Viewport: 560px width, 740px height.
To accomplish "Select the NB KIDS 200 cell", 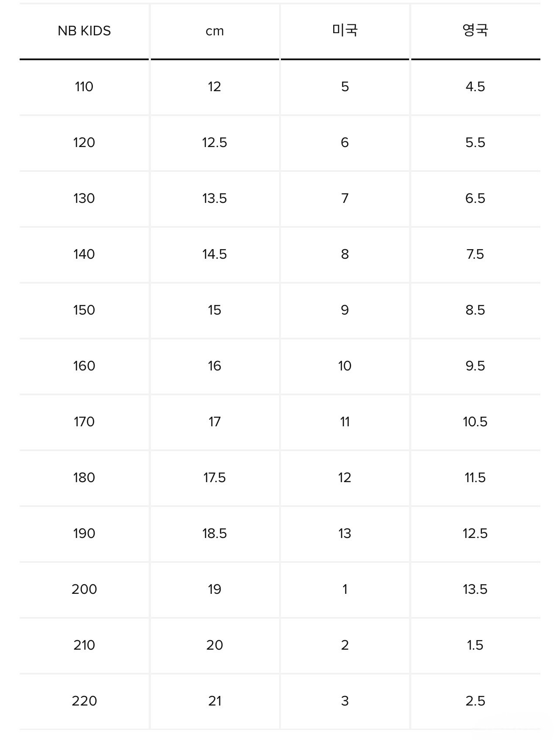I will (x=84, y=589).
